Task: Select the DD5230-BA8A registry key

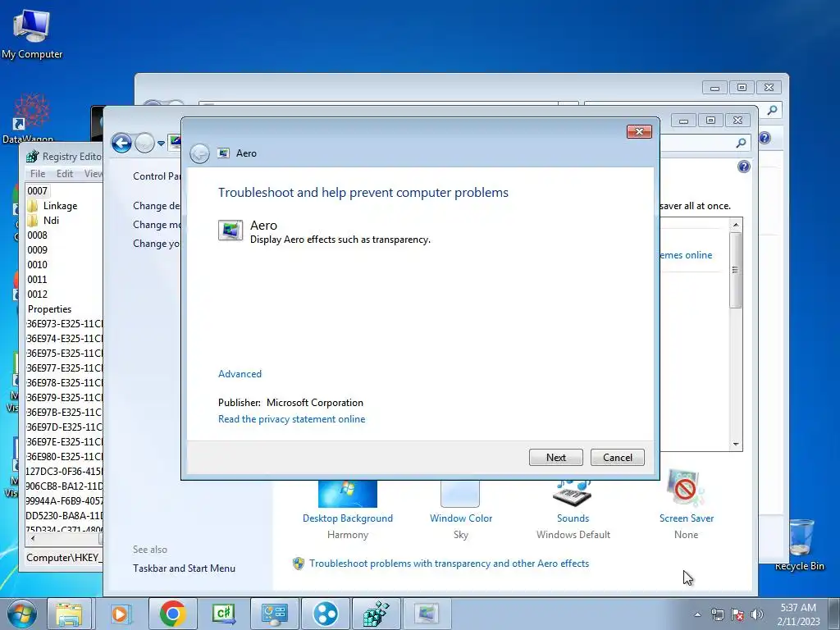Action: [x=64, y=515]
